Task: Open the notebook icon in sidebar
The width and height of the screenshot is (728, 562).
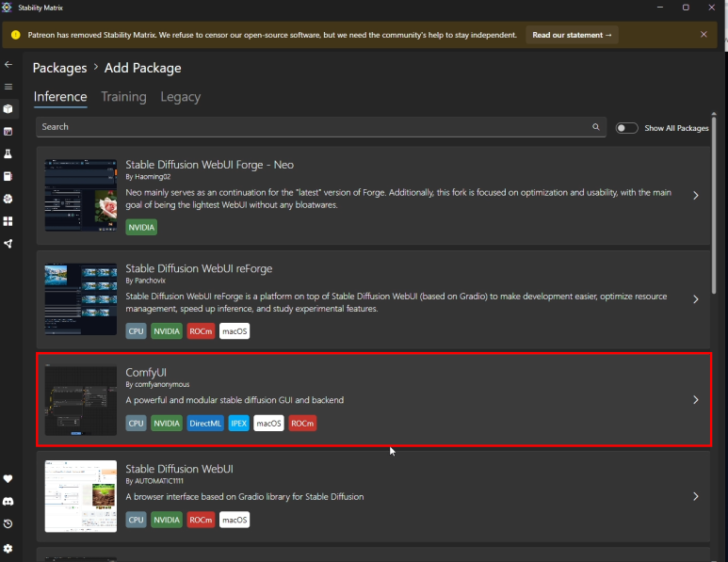Action: point(8,176)
